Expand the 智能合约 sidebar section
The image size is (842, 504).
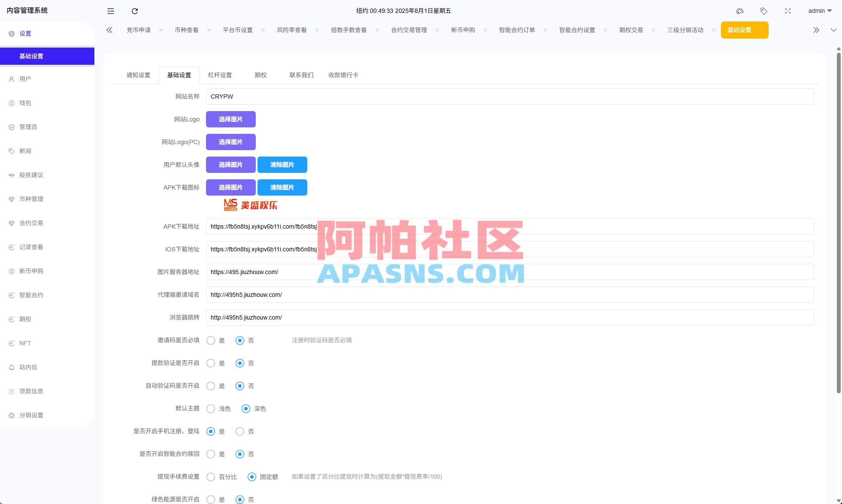tap(47, 295)
